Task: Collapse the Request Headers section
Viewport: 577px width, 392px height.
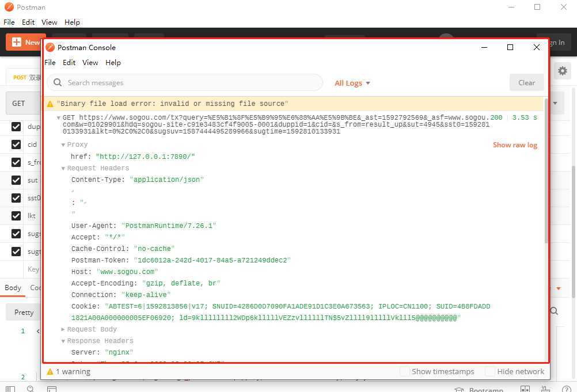Action: pyautogui.click(x=63, y=169)
